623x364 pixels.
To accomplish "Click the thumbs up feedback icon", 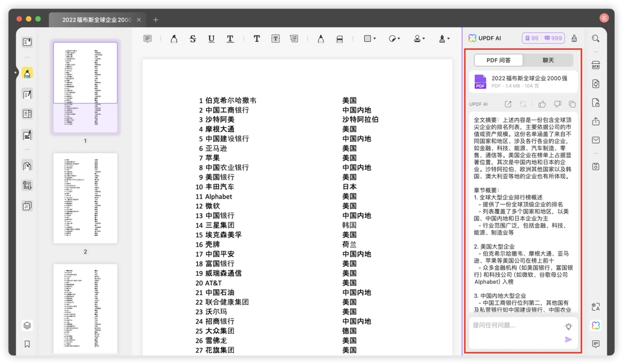I will [x=542, y=104].
